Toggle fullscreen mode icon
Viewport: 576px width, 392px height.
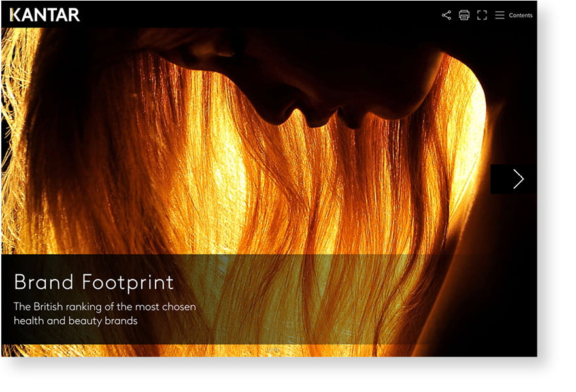tap(482, 15)
